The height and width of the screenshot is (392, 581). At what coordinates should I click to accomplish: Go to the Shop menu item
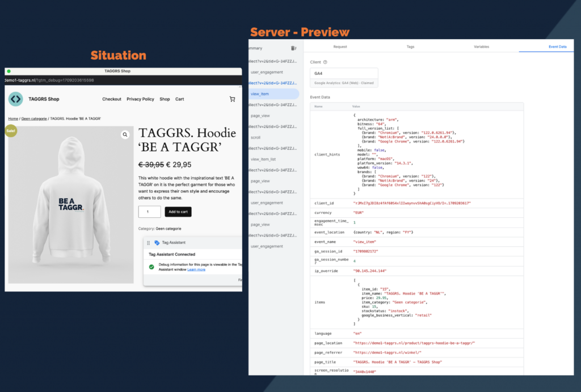coord(165,99)
